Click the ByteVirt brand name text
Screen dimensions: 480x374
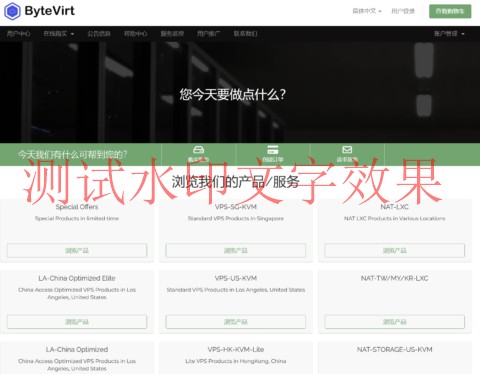point(50,11)
